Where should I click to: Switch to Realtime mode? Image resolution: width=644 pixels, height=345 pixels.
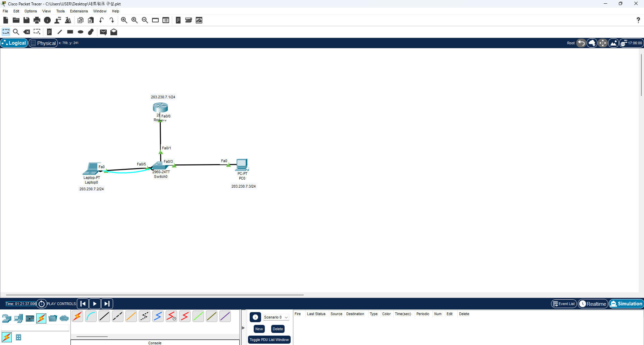coord(593,304)
